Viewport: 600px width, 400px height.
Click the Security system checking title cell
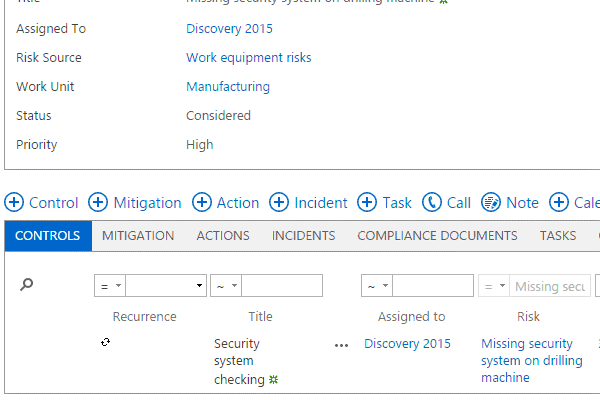(x=239, y=361)
